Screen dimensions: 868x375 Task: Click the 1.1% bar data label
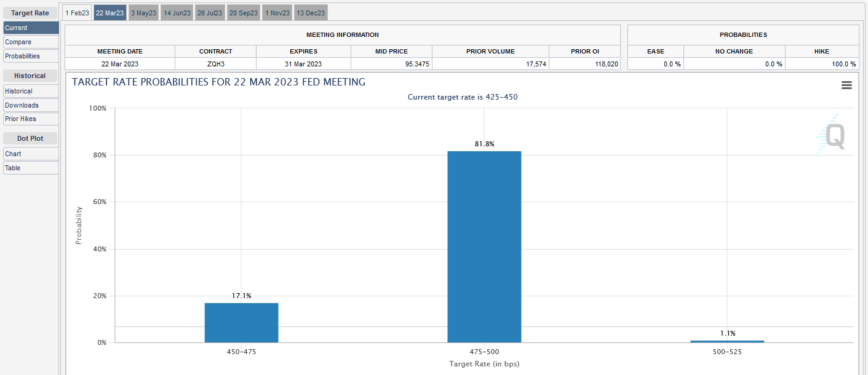[728, 333]
